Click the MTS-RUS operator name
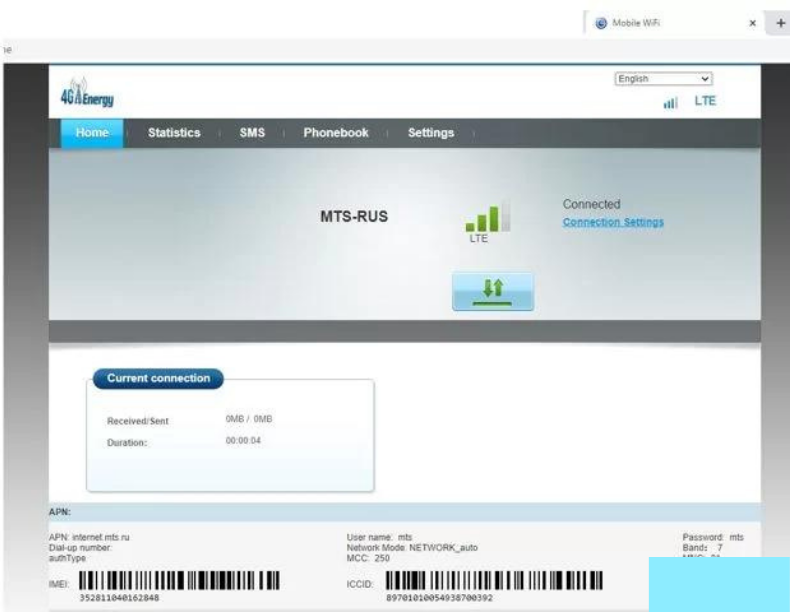 pos(354,217)
